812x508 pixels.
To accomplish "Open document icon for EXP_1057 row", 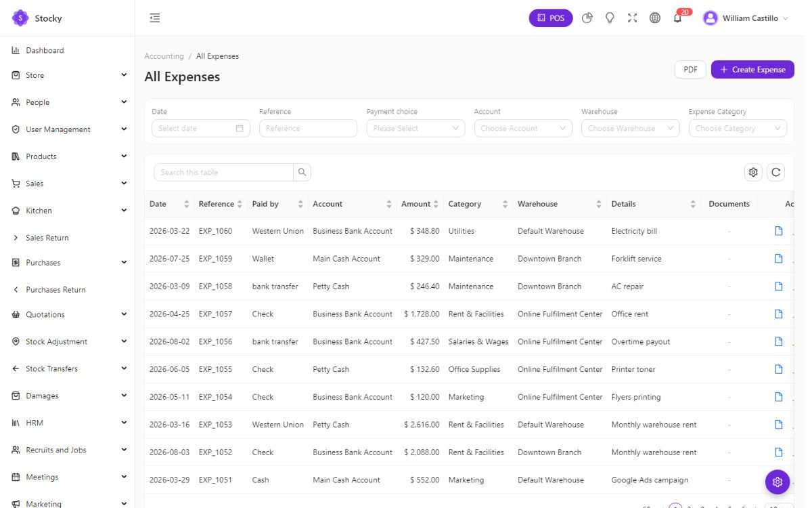I will (x=778, y=314).
